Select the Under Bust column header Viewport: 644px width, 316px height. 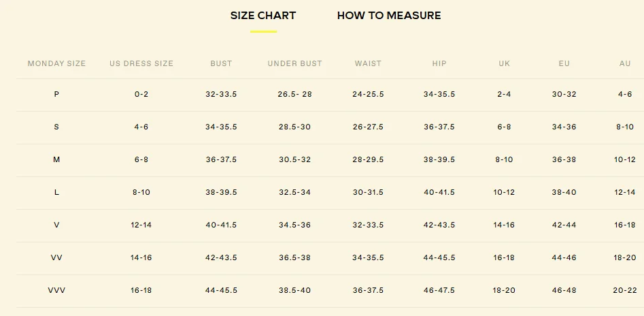click(294, 63)
